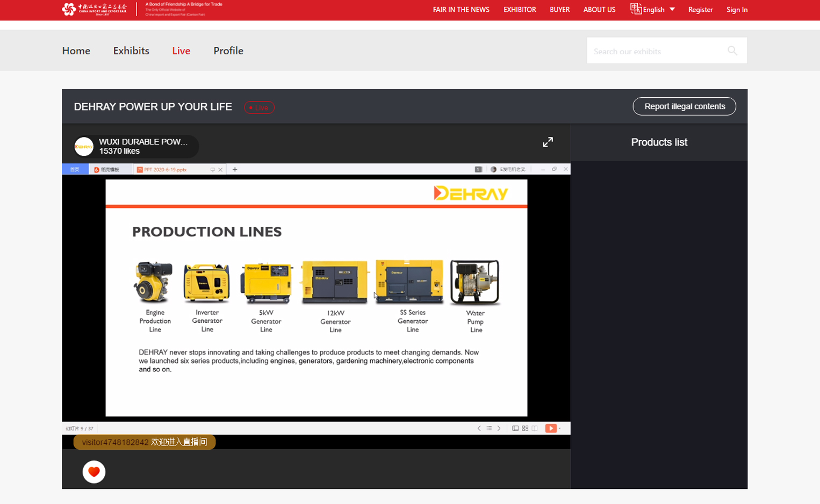The height and width of the screenshot is (504, 820).
Task: Add a new tab with plus icon
Action: [x=235, y=170]
